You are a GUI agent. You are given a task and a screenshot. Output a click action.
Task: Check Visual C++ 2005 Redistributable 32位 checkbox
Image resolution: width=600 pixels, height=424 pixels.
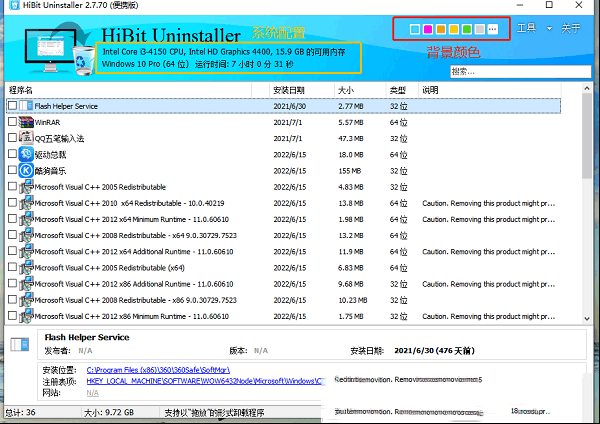(x=12, y=186)
